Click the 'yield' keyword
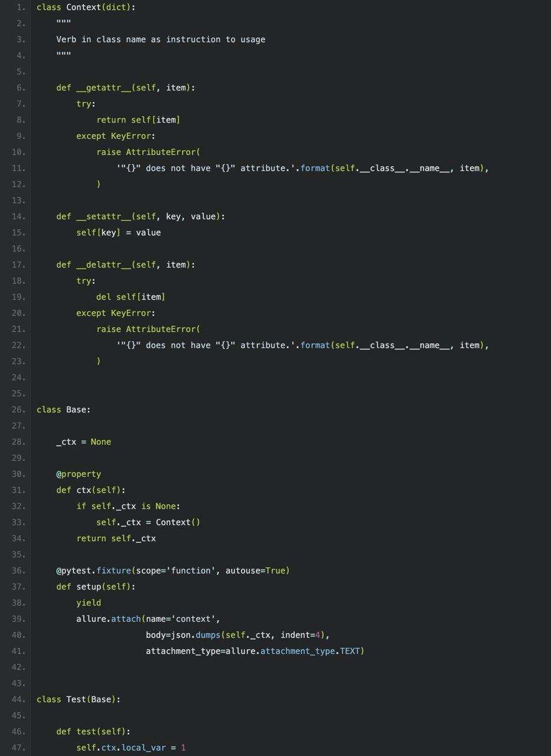551x756 pixels. 89,603
